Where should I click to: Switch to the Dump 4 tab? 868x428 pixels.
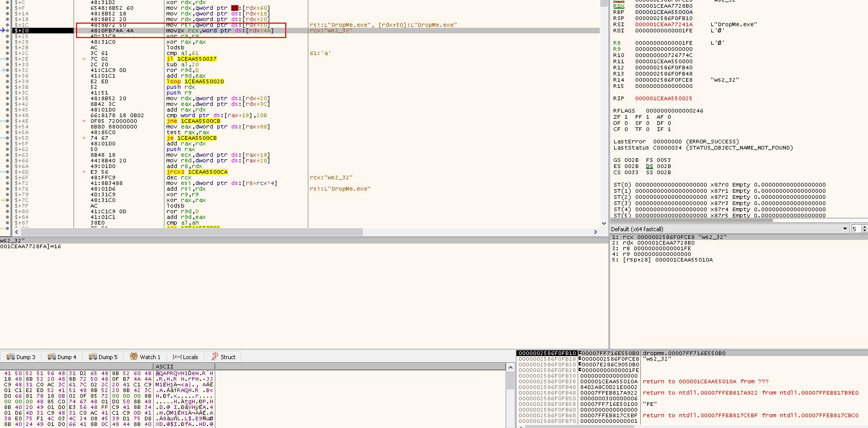(x=62, y=357)
